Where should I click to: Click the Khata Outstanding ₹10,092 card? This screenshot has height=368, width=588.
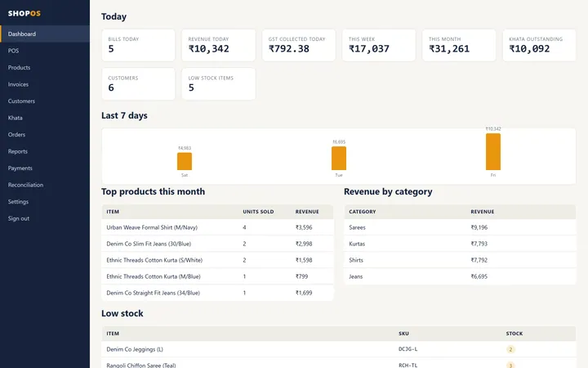(539, 45)
